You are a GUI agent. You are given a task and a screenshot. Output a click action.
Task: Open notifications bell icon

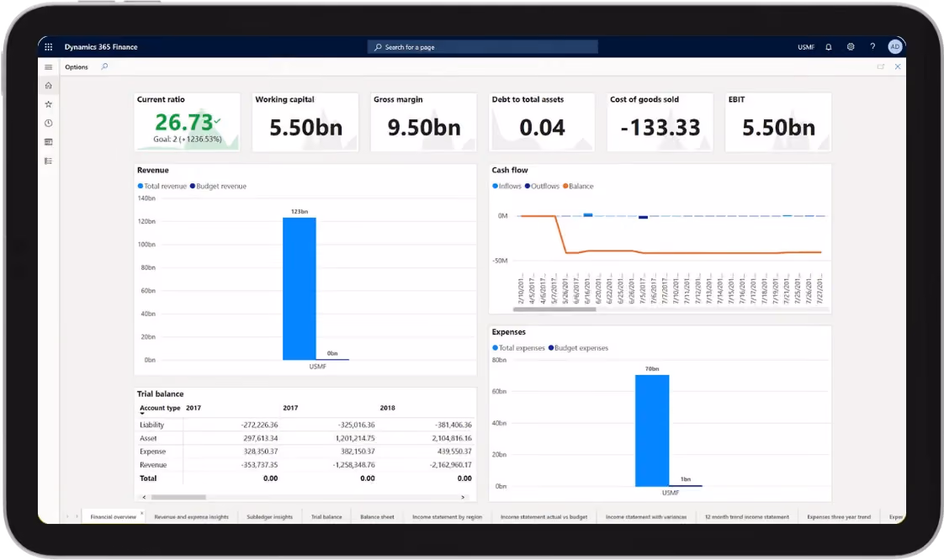829,47
